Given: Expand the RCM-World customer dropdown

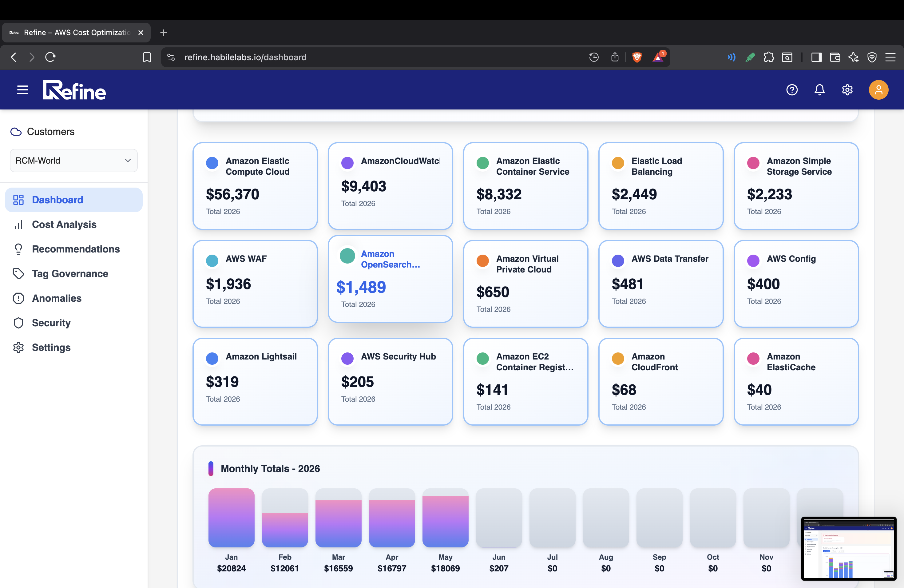Looking at the screenshot, I should 74,161.
